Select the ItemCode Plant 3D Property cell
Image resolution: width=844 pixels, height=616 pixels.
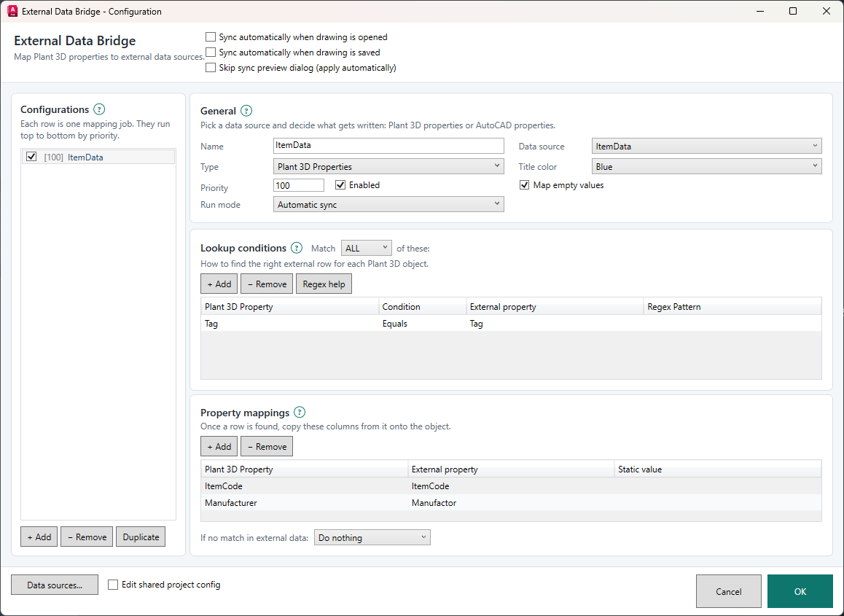[305, 486]
